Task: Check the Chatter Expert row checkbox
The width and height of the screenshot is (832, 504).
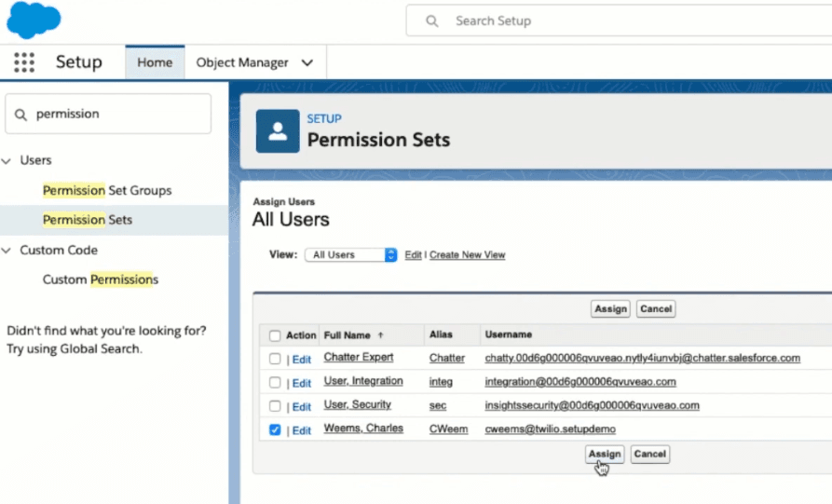Action: [275, 358]
